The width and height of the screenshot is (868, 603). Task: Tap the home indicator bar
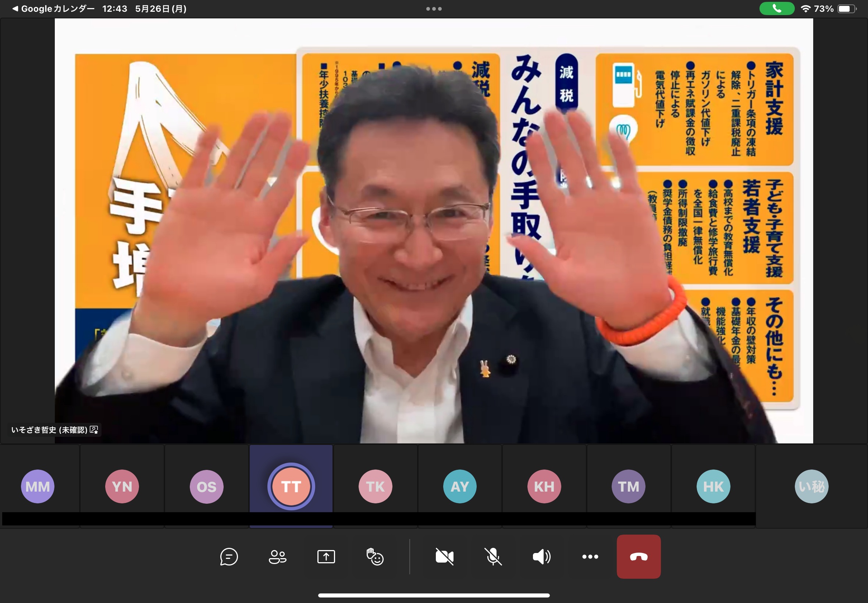point(434,595)
